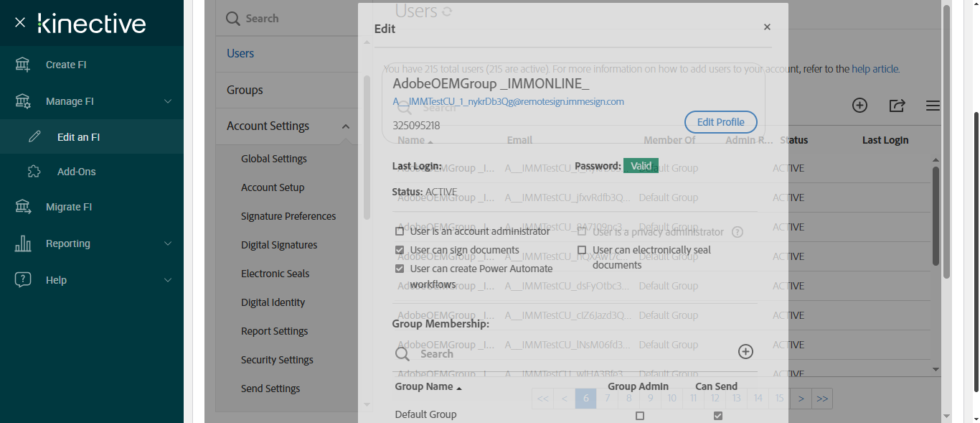Open the Groups tab
Viewport: 980px width, 423px height.
pyautogui.click(x=245, y=90)
